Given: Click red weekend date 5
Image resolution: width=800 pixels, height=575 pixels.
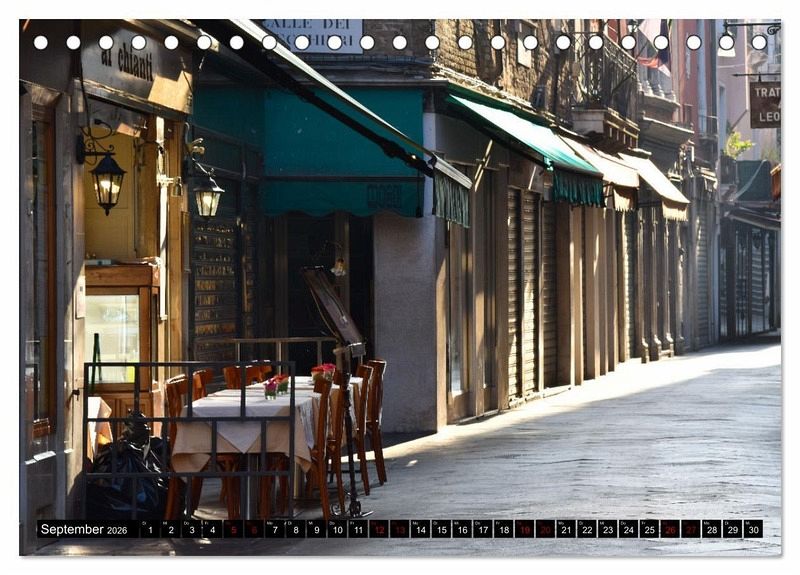Looking at the screenshot, I should pos(233,530).
